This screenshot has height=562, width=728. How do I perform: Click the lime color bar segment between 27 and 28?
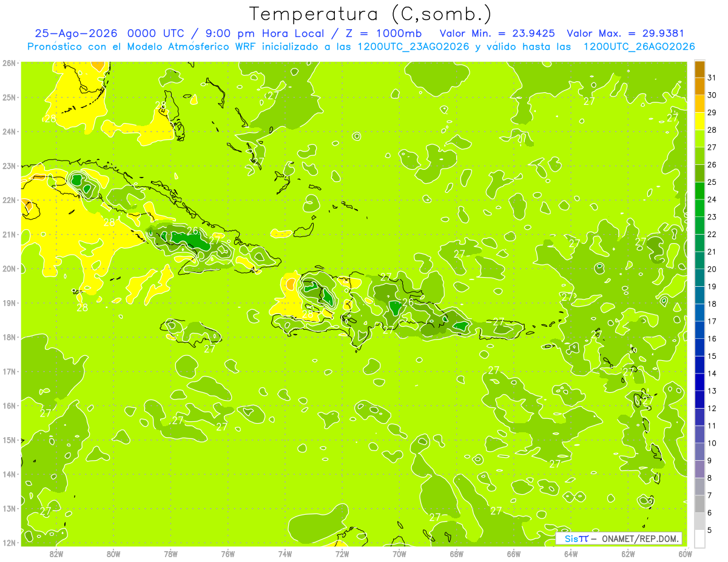699,138
